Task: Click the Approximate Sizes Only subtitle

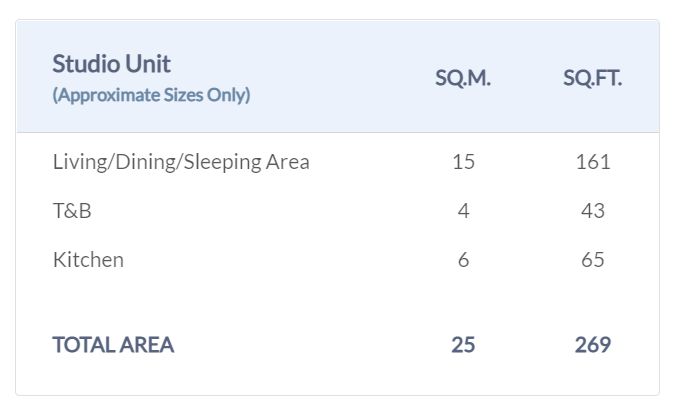Action: 151,96
